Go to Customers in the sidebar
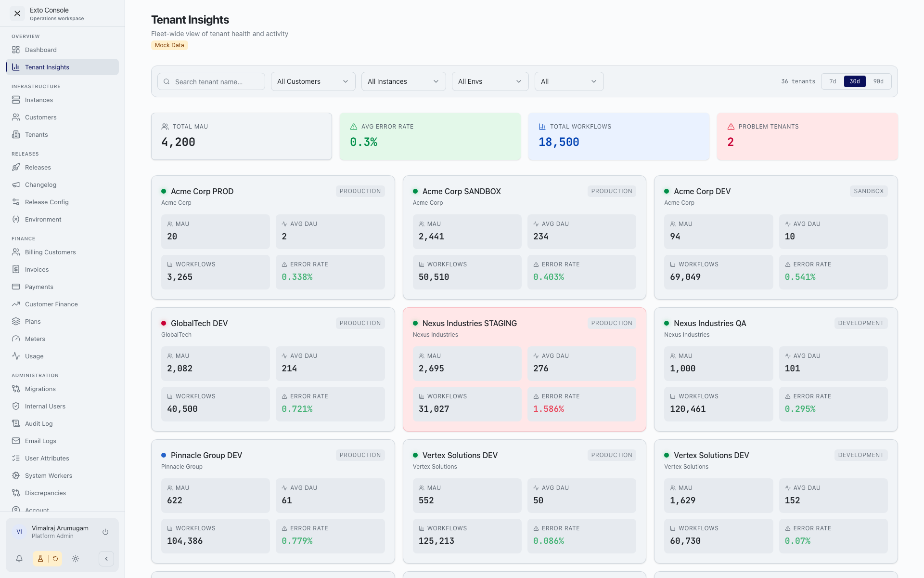 [x=62, y=117]
